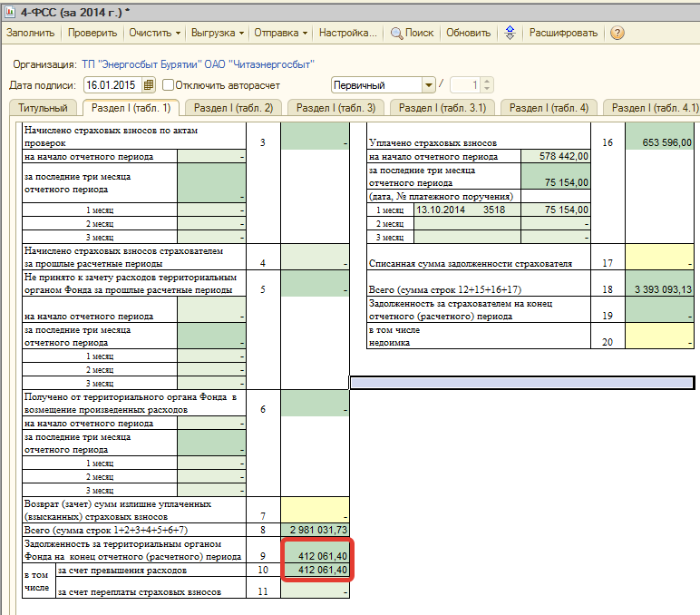This screenshot has width=700, height=615.
Task: Select line 9 cell 412 061,40
Action: 315,550
